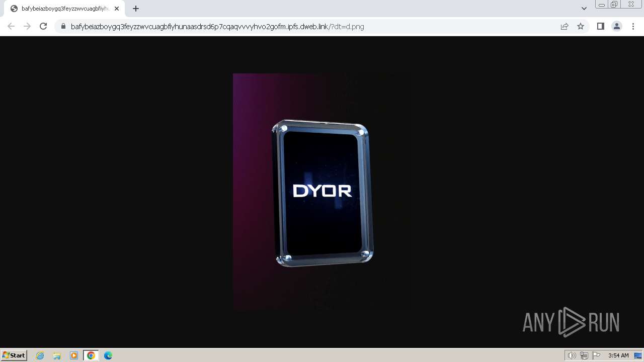This screenshot has height=362, width=644.
Task: Click the Show desktop tray icon
Action: pyautogui.click(x=638, y=355)
